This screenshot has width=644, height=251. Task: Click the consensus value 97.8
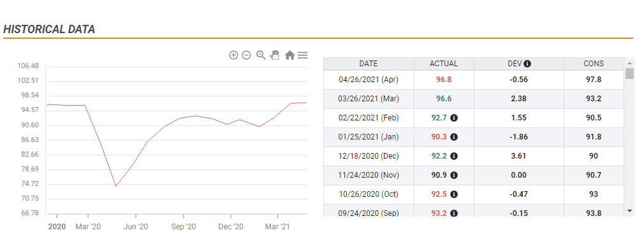[x=594, y=80]
